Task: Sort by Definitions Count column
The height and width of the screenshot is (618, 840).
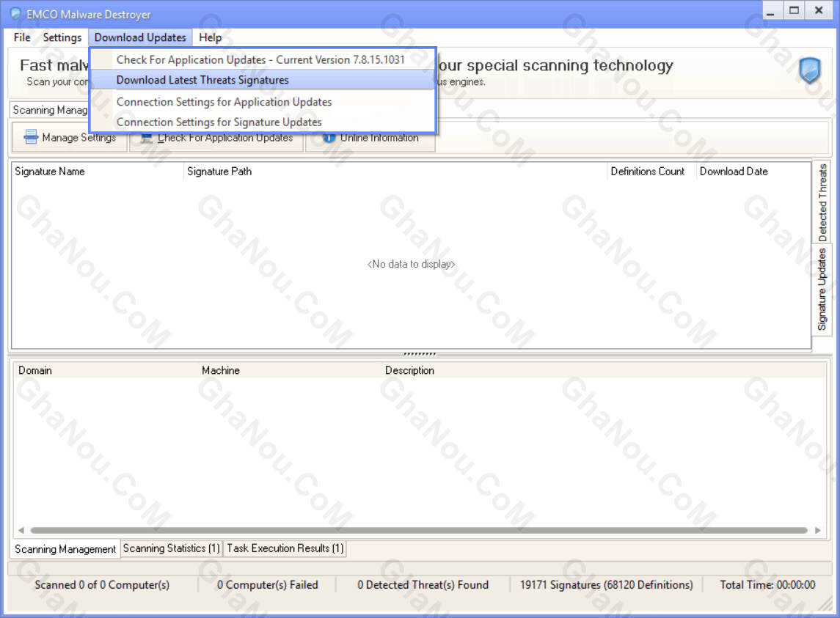Action: [651, 172]
